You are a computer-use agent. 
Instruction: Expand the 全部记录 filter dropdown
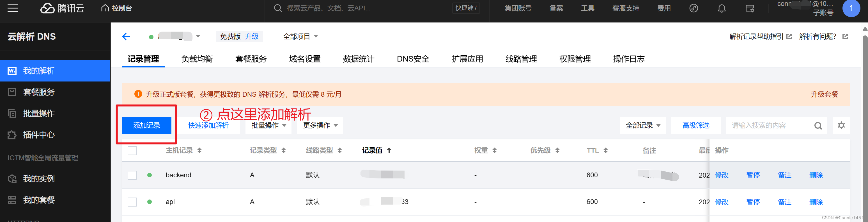coord(642,126)
